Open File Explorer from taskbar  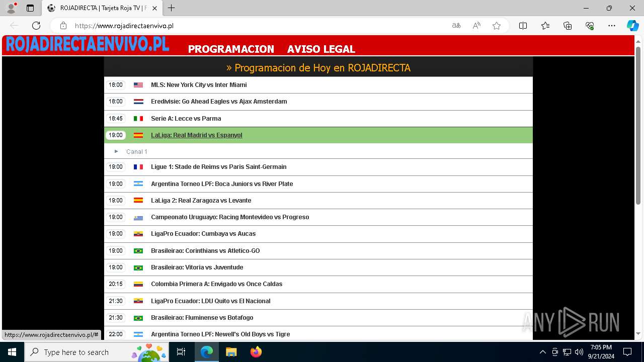pyautogui.click(x=231, y=352)
